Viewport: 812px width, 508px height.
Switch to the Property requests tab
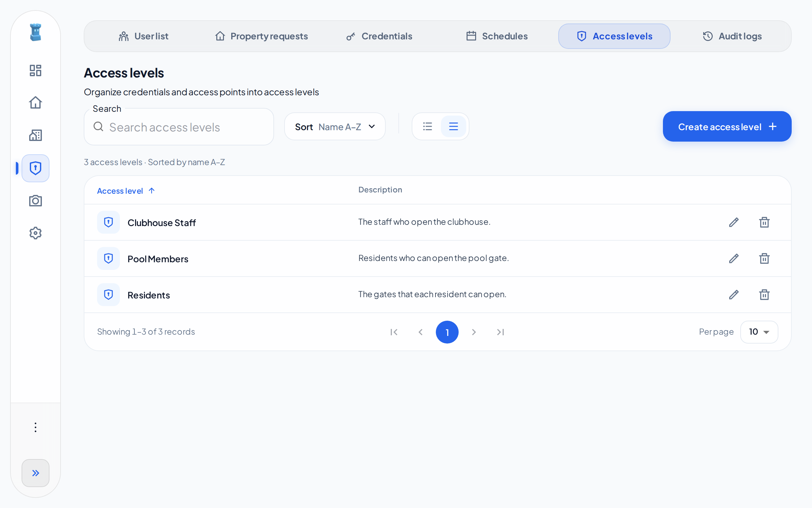point(261,36)
